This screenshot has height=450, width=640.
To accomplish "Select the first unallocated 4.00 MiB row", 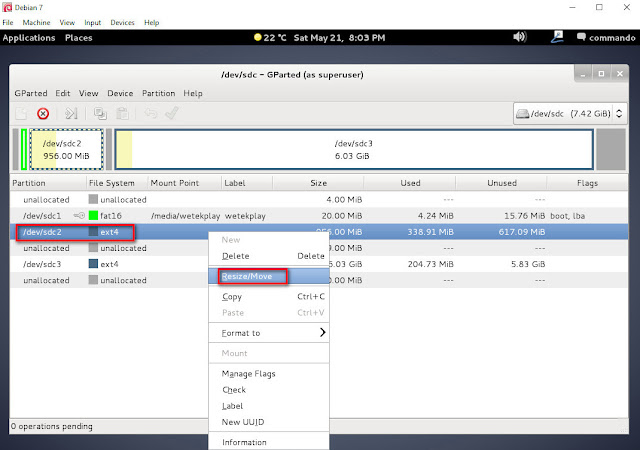I will click(x=319, y=200).
